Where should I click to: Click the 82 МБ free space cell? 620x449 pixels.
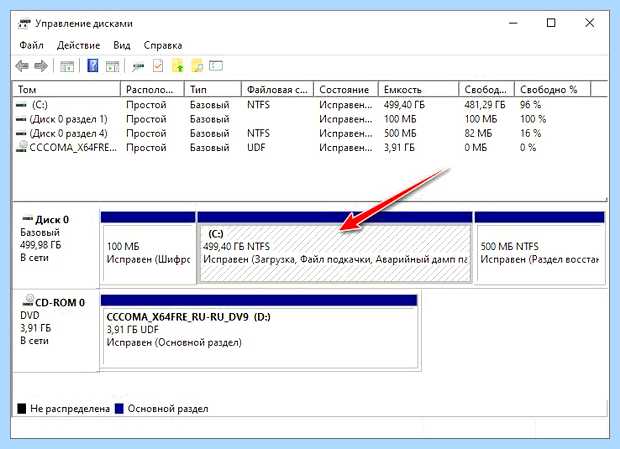tap(478, 134)
